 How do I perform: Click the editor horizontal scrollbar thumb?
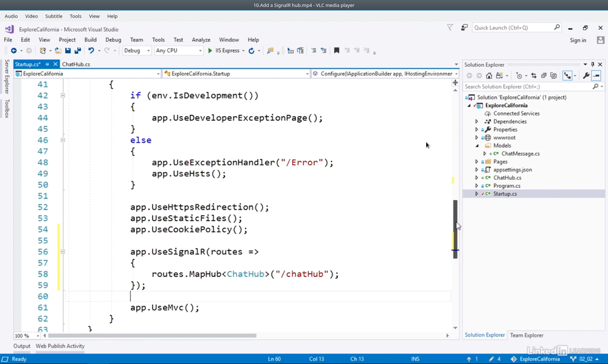pos(152,335)
